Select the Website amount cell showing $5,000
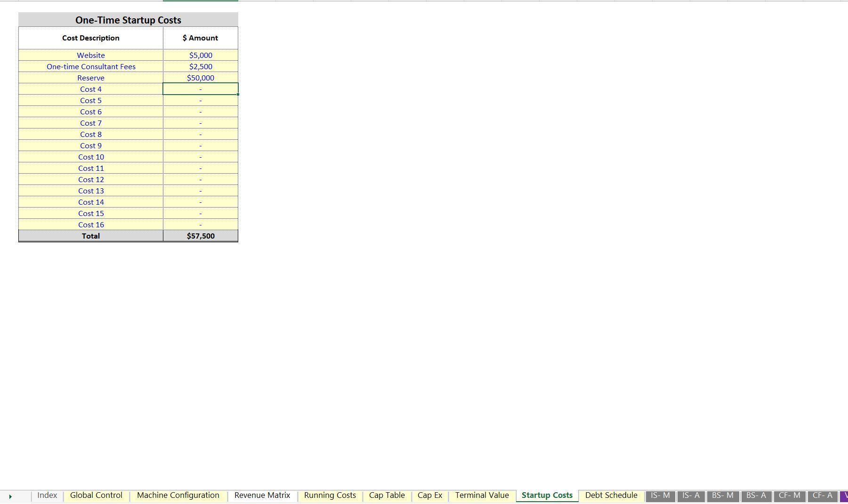Image resolution: width=848 pixels, height=504 pixels. (200, 55)
